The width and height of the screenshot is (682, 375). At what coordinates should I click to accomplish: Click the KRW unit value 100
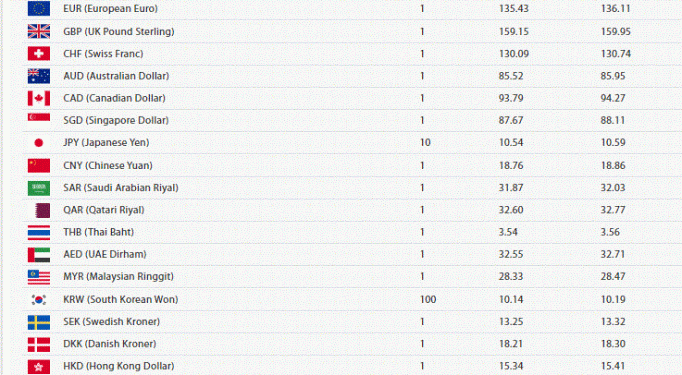(428, 299)
